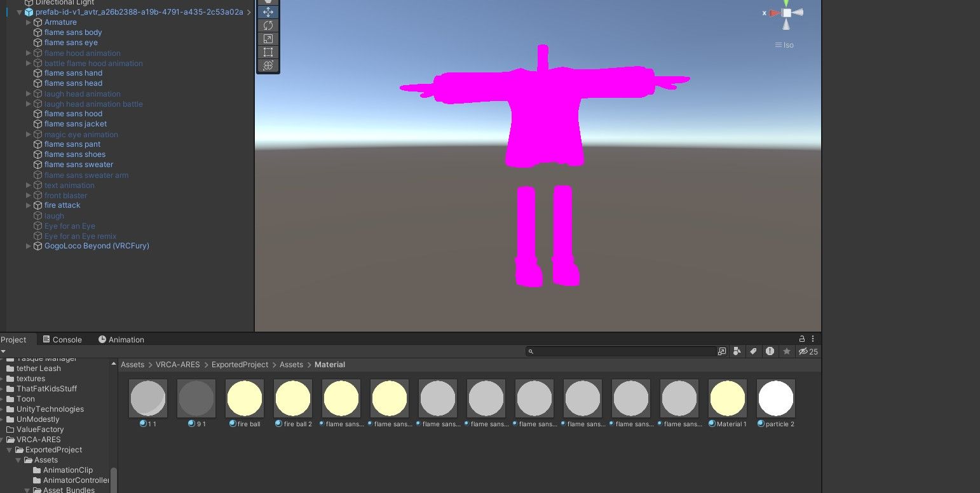The image size is (980, 493).
Task: Click the cube icon of flame sans body
Action: [38, 32]
